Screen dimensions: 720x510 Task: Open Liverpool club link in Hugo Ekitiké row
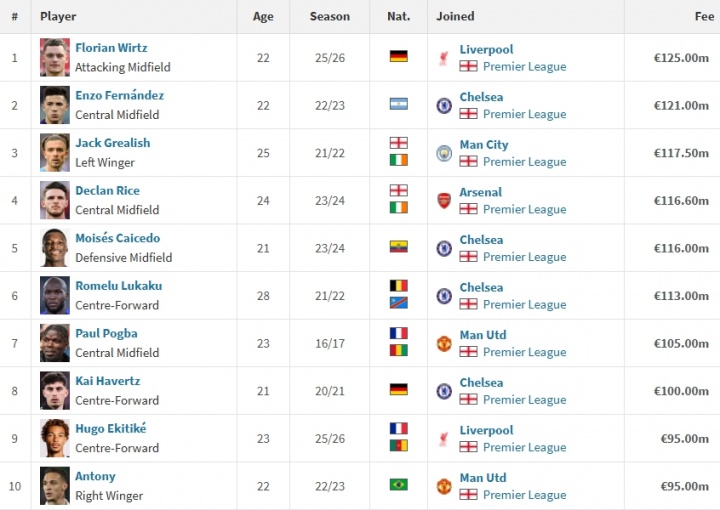(x=486, y=430)
